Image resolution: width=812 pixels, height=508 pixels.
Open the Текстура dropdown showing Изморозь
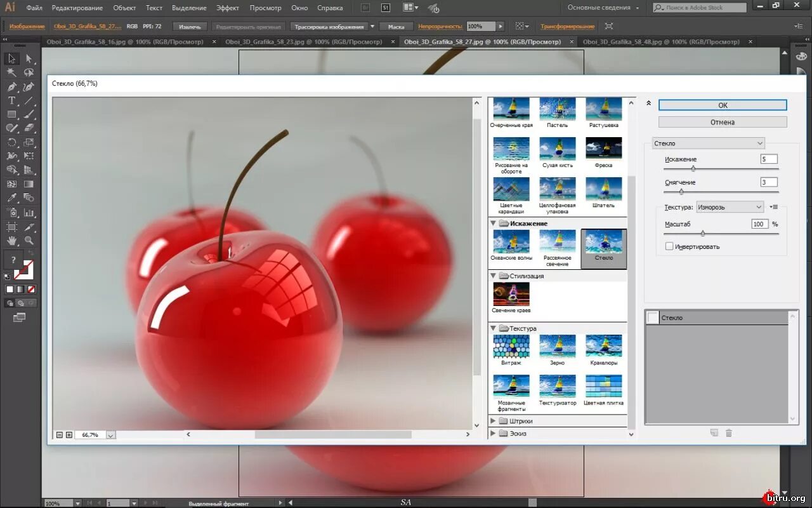click(730, 206)
